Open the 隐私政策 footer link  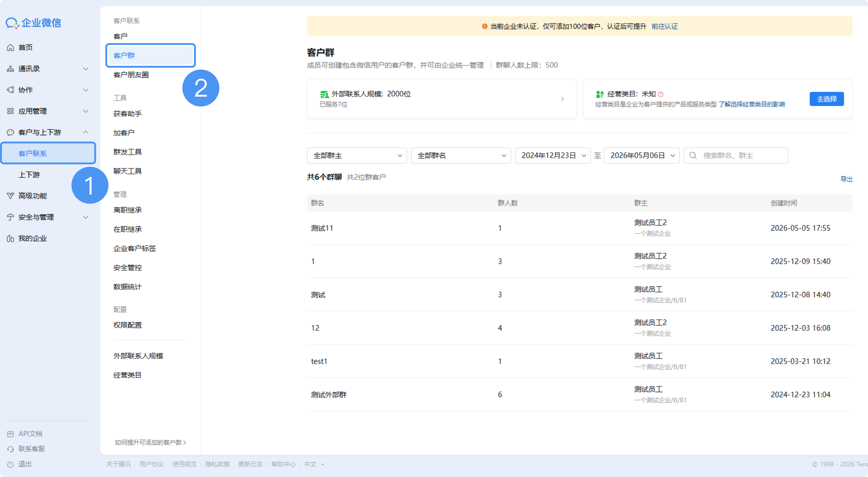coord(217,464)
